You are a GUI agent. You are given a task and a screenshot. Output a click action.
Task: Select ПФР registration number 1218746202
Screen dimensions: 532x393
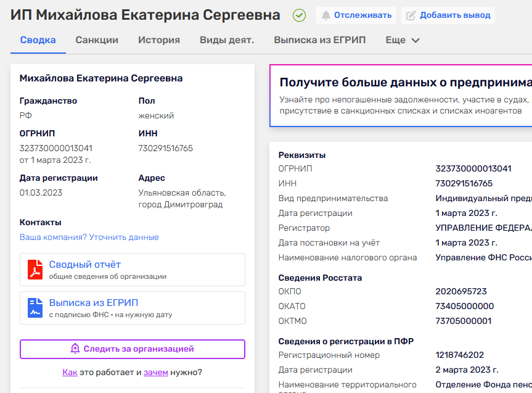coord(460,355)
